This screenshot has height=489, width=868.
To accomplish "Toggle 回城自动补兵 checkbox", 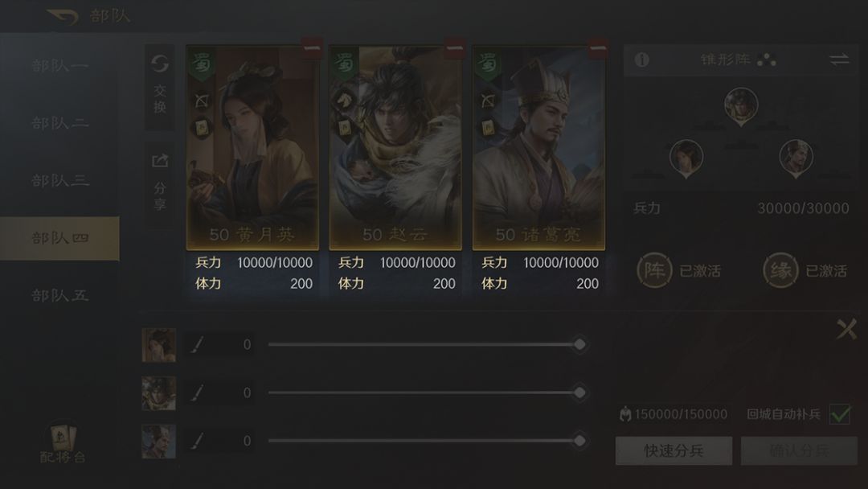I will click(x=839, y=413).
